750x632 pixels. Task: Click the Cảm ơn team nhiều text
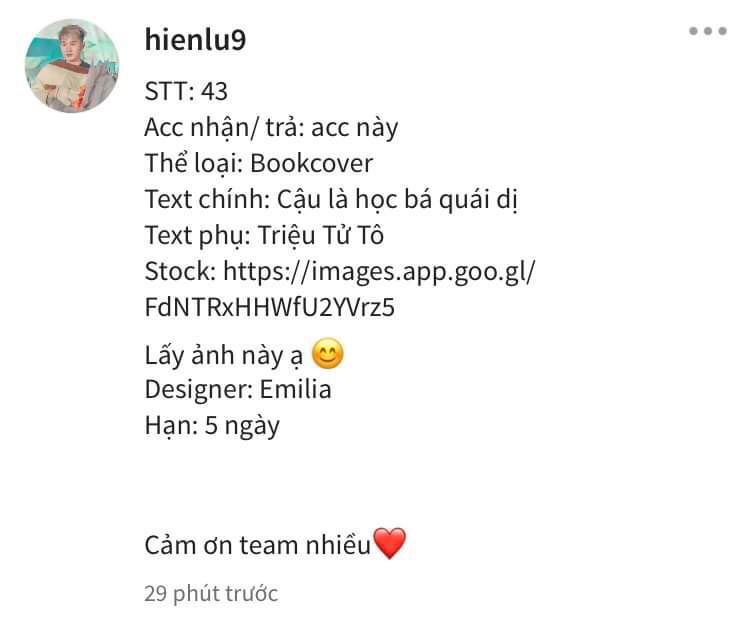pos(258,545)
